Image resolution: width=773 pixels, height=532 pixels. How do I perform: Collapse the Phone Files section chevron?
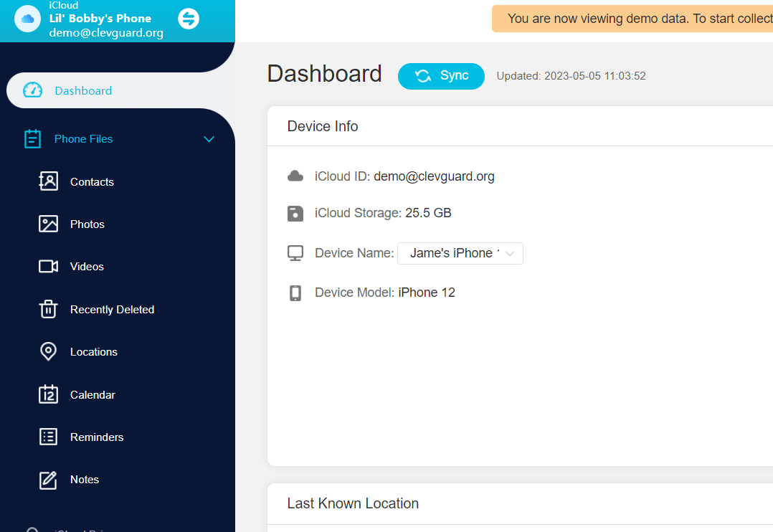209,139
